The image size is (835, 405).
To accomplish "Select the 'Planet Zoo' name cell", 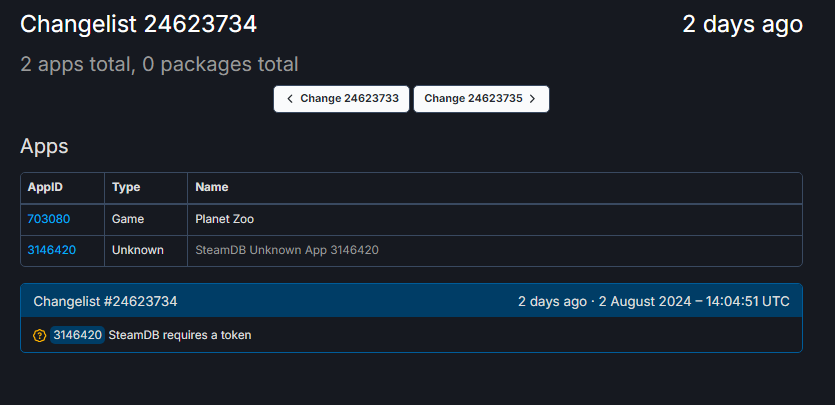I will click(495, 219).
